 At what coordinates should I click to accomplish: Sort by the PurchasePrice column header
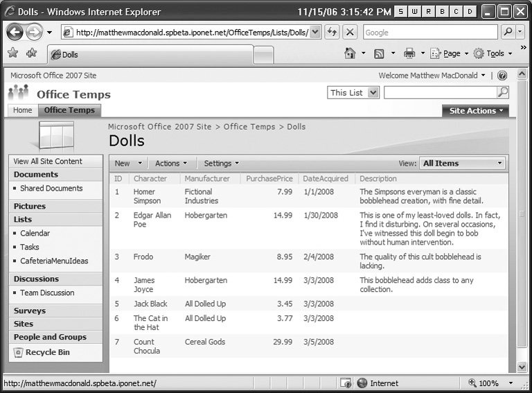pos(269,179)
